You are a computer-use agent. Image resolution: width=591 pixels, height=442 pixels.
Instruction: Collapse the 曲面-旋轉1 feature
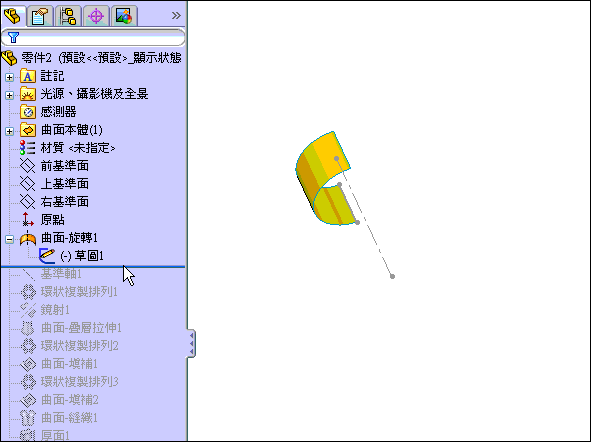(9, 239)
